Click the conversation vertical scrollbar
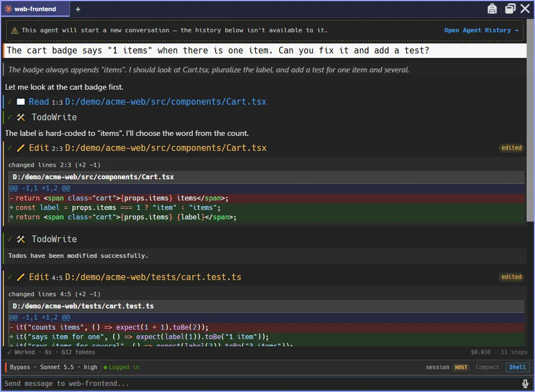The height and width of the screenshot is (392, 535). (530, 119)
